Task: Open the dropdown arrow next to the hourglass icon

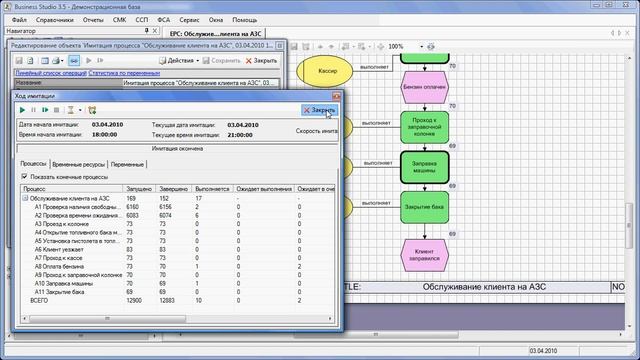Action: point(80,110)
